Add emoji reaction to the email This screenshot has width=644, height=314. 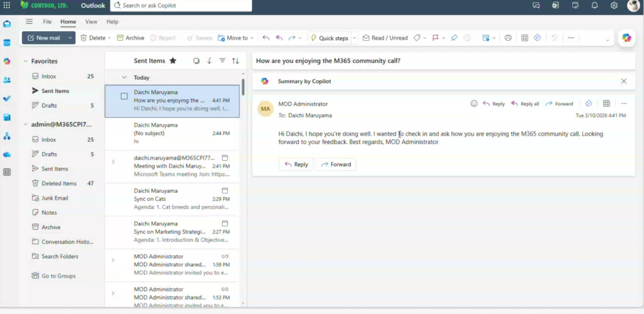point(474,104)
